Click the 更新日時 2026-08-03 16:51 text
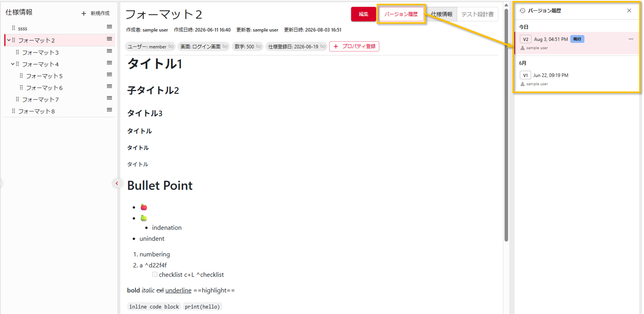The image size is (644, 314). click(313, 30)
